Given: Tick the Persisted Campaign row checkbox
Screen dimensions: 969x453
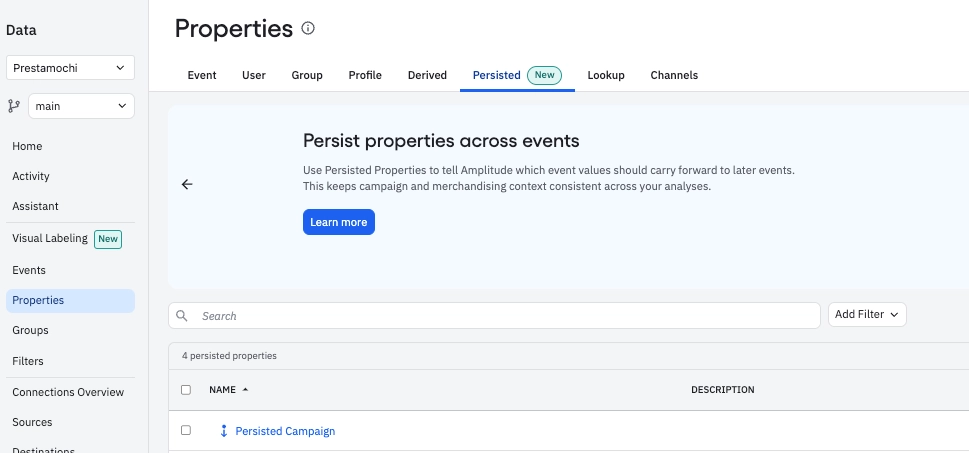Looking at the screenshot, I should tap(186, 430).
